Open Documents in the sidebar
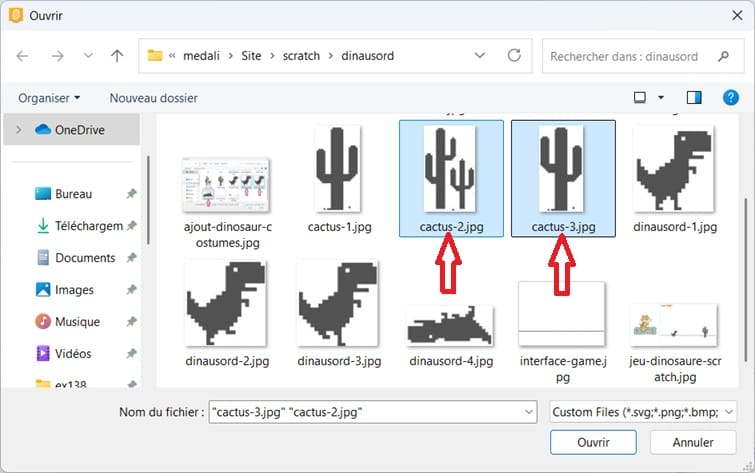 click(x=76, y=258)
